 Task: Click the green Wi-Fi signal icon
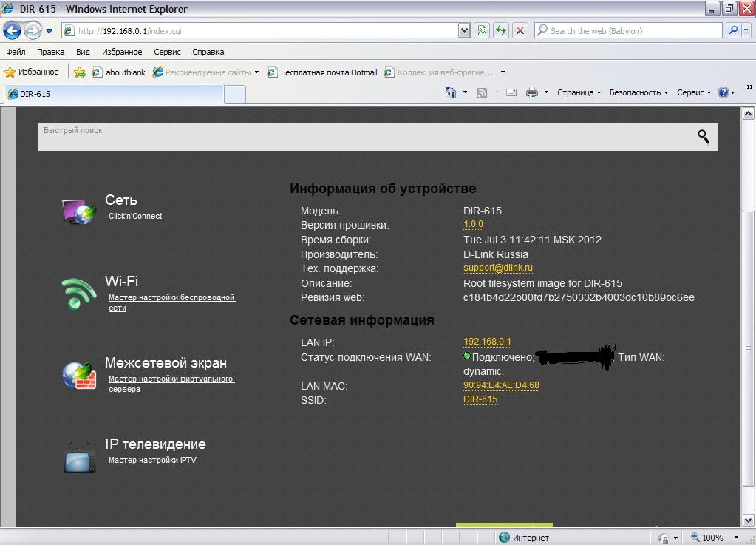click(x=79, y=294)
